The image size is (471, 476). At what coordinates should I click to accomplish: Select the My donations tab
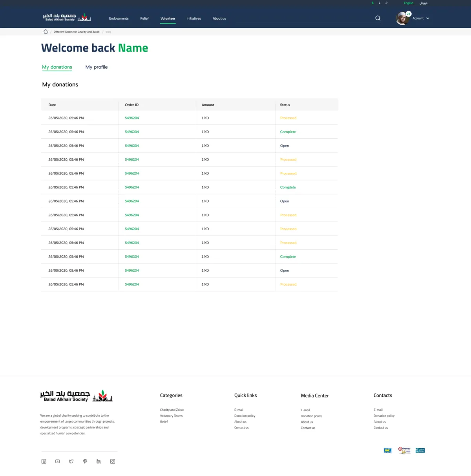[x=57, y=67]
